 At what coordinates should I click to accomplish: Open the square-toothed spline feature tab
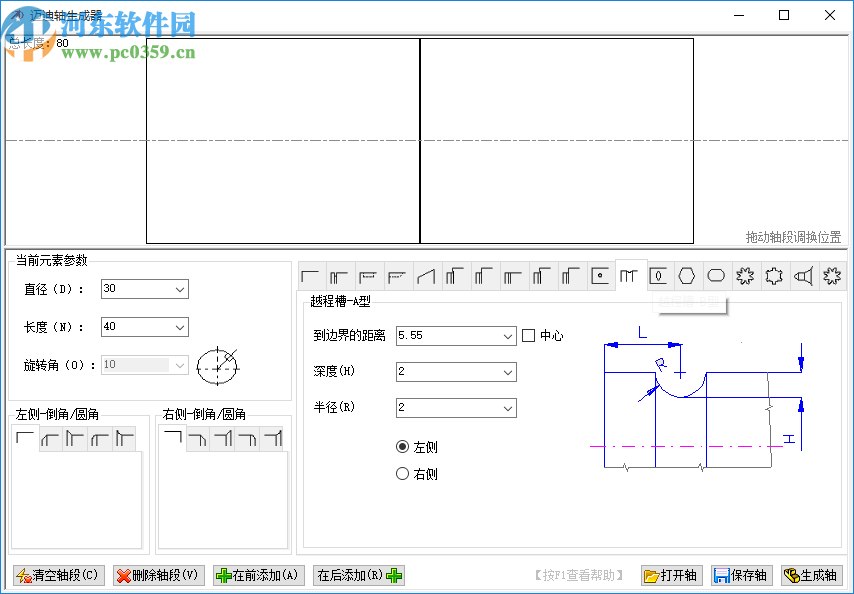774,277
